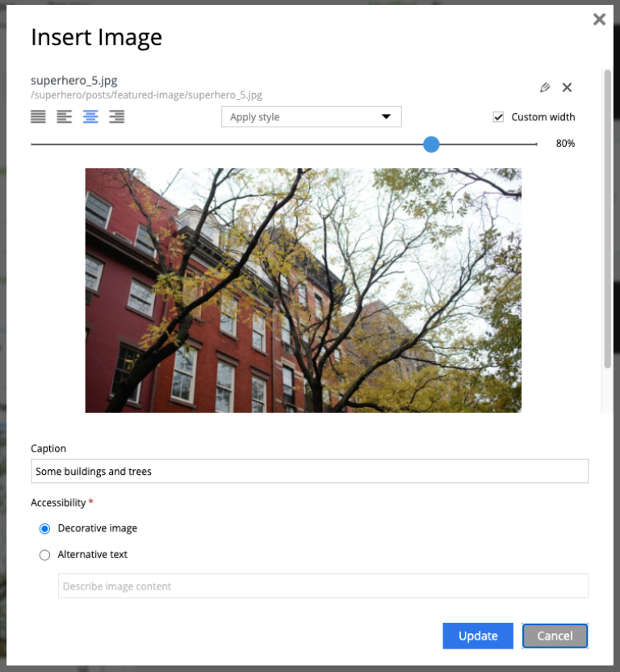Open the Apply style dropdown
Viewport: 620px width, 672px height.
click(x=312, y=116)
